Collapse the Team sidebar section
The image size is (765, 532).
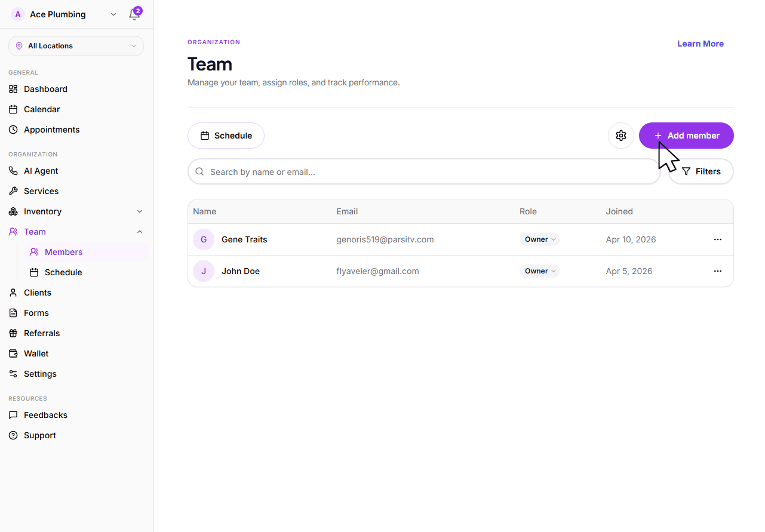pyautogui.click(x=139, y=232)
